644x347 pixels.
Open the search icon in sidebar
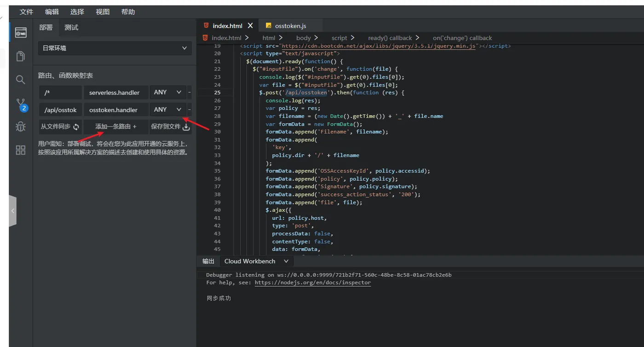pos(21,80)
